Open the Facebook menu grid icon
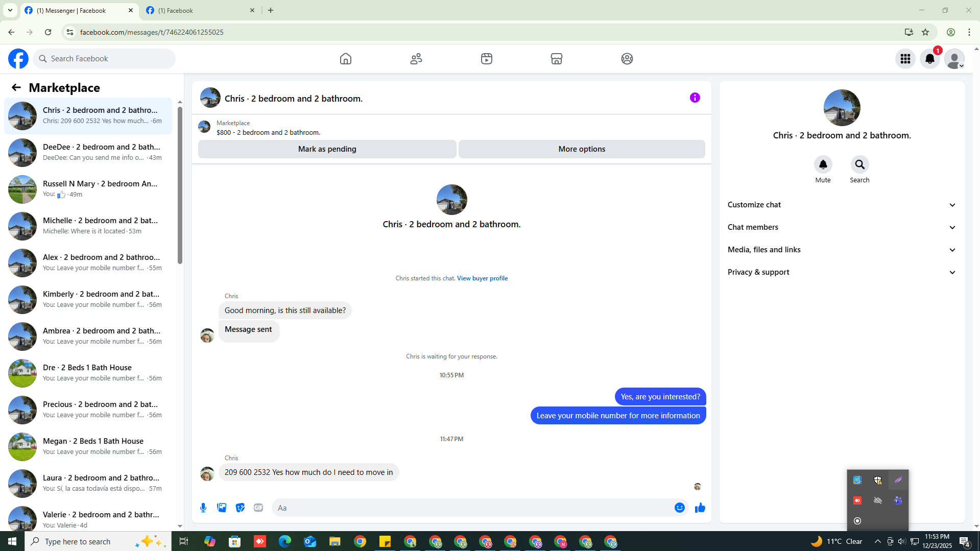 (905, 59)
